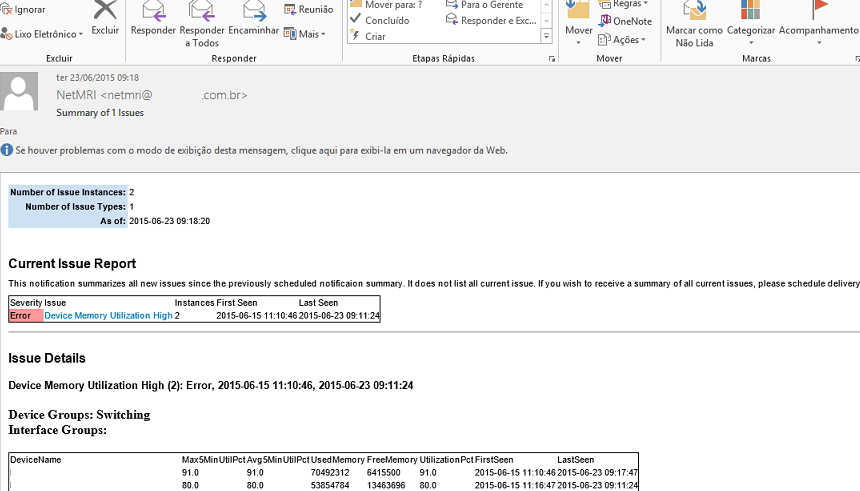Viewport: 860px width, 491px height.
Task: Expand the Etapas Rápidas gallery
Action: click(546, 37)
